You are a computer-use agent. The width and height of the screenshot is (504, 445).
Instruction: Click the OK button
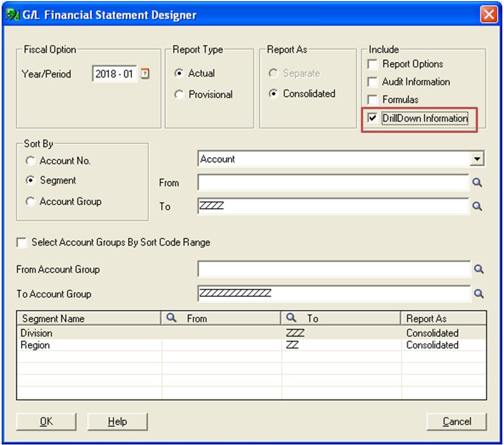pos(46,422)
